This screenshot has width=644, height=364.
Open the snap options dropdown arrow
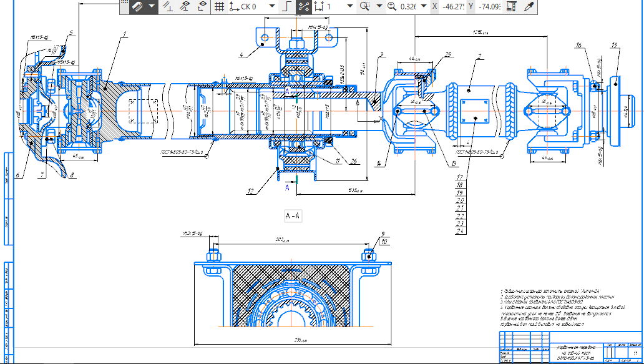152,7
